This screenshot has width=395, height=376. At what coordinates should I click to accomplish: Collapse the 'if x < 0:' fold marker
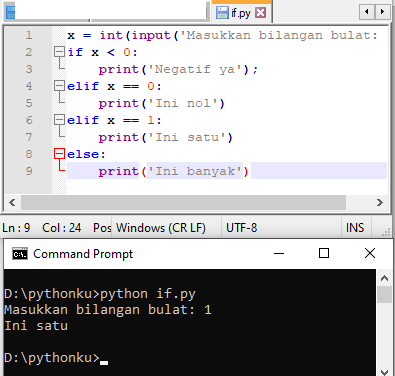coord(59,52)
